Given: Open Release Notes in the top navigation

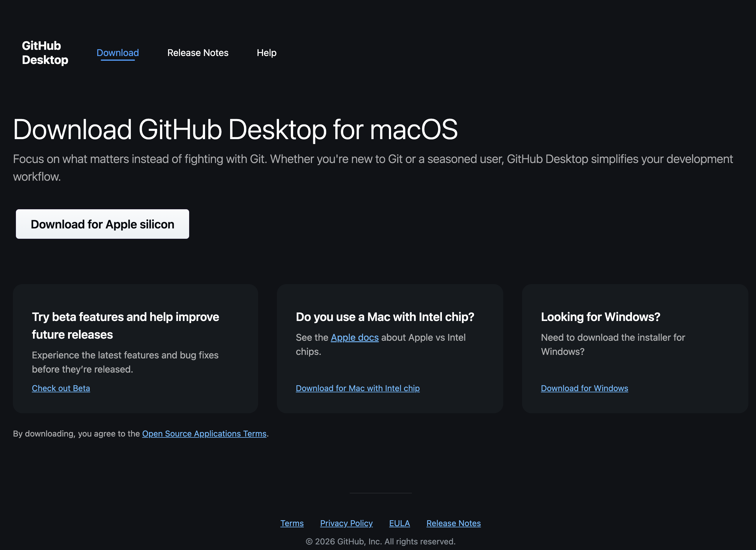Looking at the screenshot, I should (198, 53).
